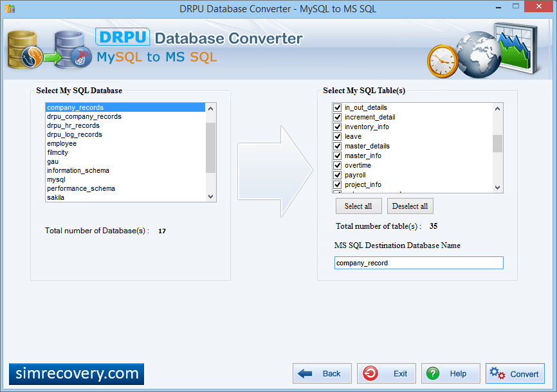Click the payroll table name
The width and height of the screenshot is (557, 392).
[355, 175]
